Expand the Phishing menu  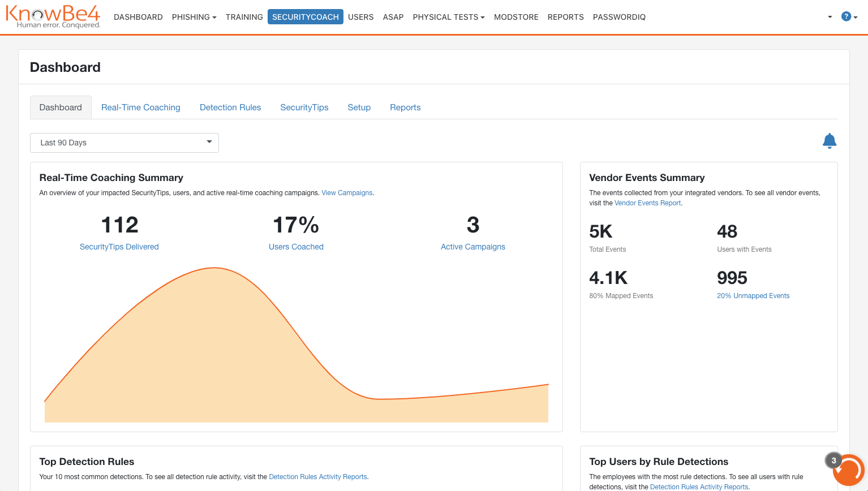click(194, 17)
